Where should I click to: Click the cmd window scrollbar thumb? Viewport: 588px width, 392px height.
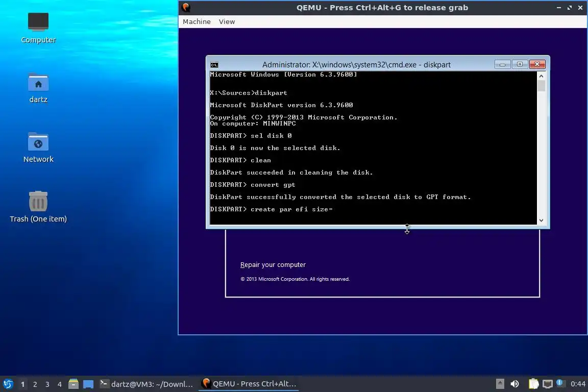(541, 86)
